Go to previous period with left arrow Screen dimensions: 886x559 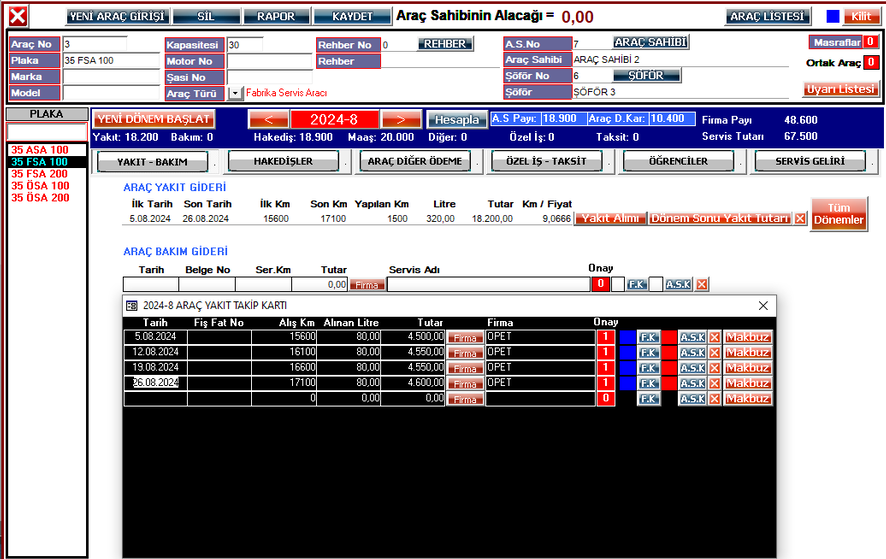pyautogui.click(x=269, y=120)
